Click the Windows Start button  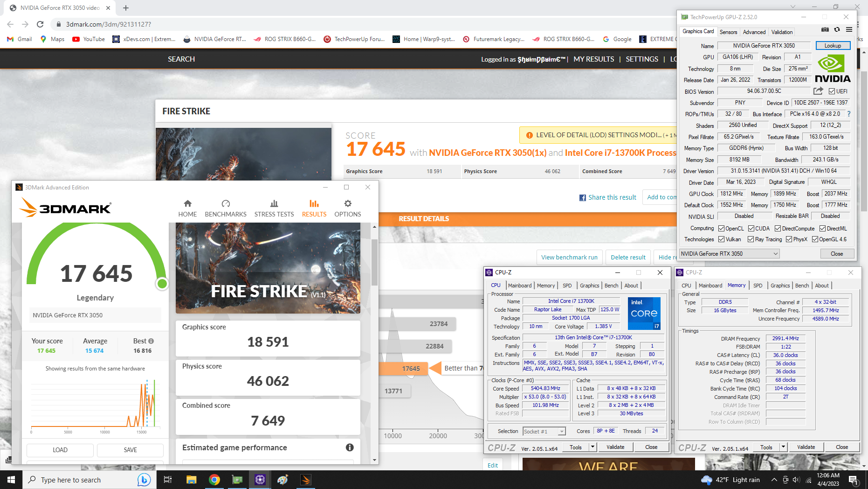point(11,480)
